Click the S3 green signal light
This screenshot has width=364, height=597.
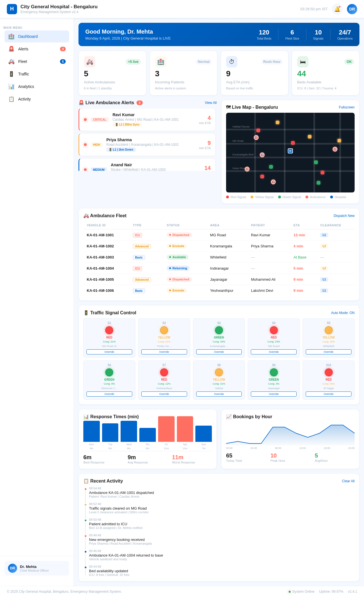pyautogui.click(x=219, y=330)
